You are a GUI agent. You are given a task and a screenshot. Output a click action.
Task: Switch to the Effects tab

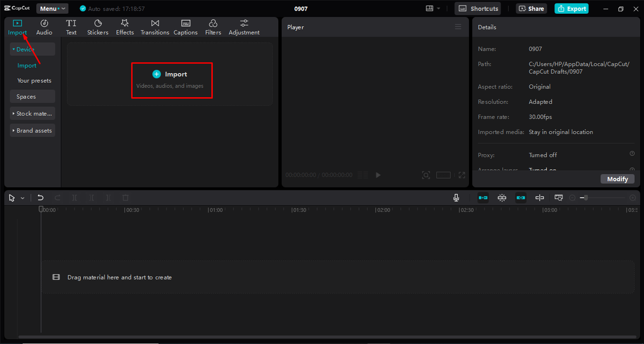[125, 27]
